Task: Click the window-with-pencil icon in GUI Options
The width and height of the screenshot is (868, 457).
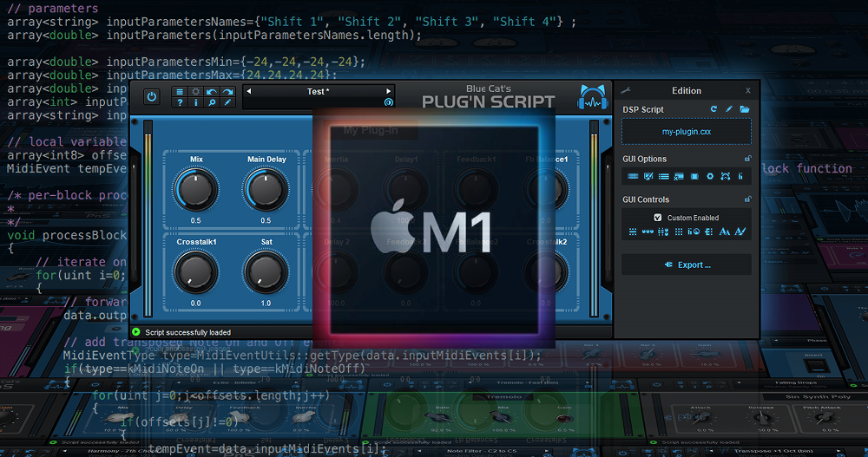Action: point(648,177)
